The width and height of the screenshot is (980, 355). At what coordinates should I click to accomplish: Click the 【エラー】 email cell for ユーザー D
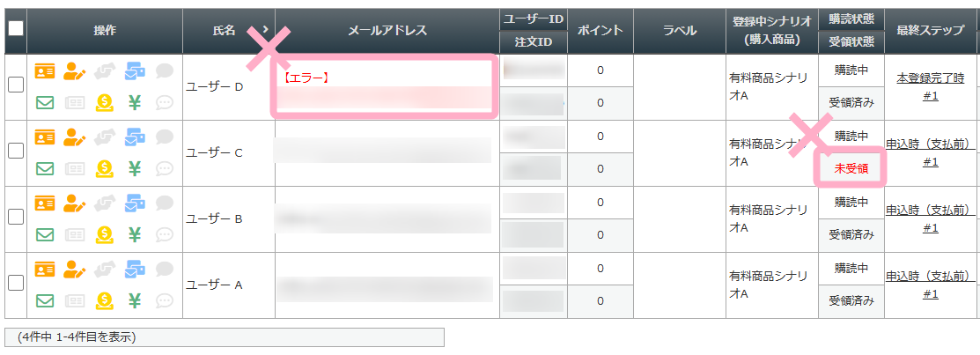(x=385, y=86)
